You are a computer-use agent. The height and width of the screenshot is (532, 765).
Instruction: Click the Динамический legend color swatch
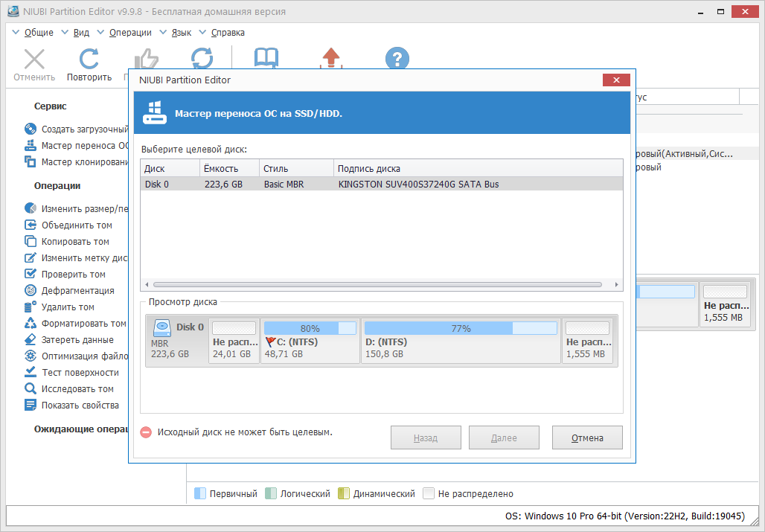[x=344, y=493]
